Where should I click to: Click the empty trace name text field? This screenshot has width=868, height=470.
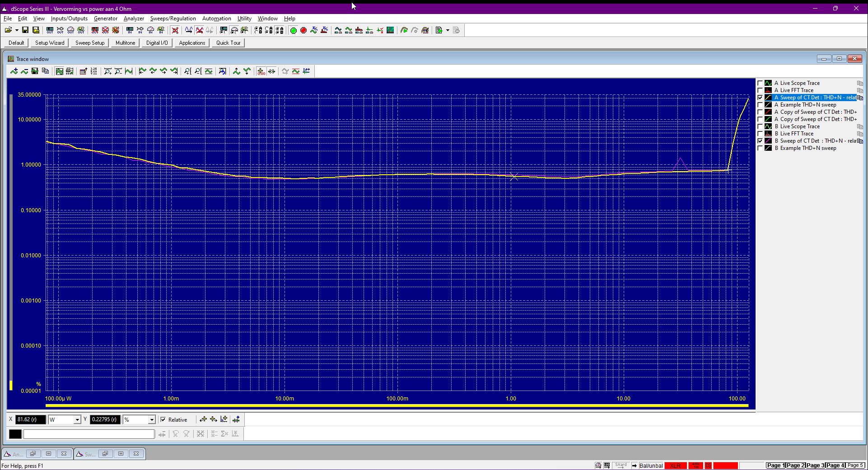pos(89,434)
